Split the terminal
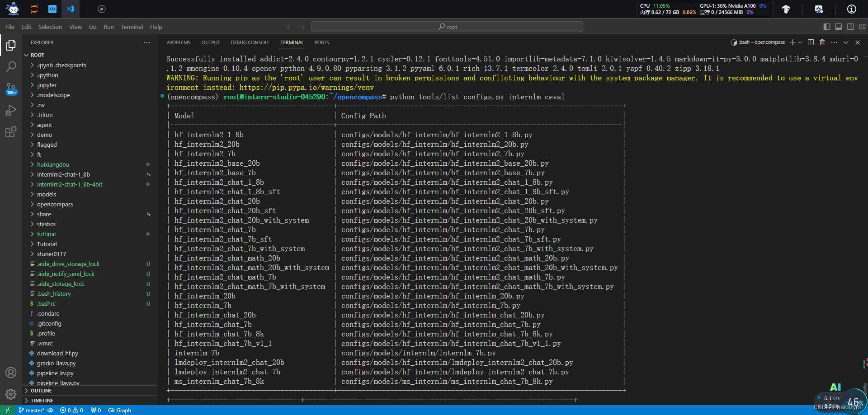The width and height of the screenshot is (868, 415). [811, 42]
